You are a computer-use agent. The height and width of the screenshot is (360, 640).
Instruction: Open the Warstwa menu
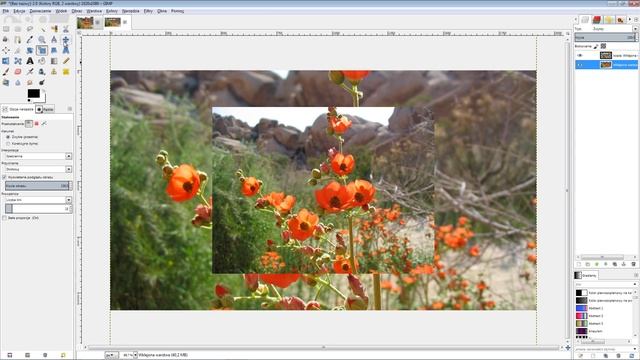[94, 11]
